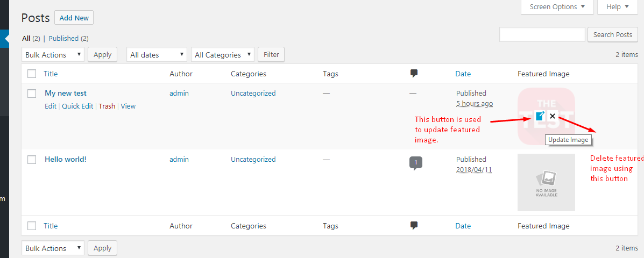
Task: Click the comment count bubble showing 1
Action: pyautogui.click(x=416, y=163)
